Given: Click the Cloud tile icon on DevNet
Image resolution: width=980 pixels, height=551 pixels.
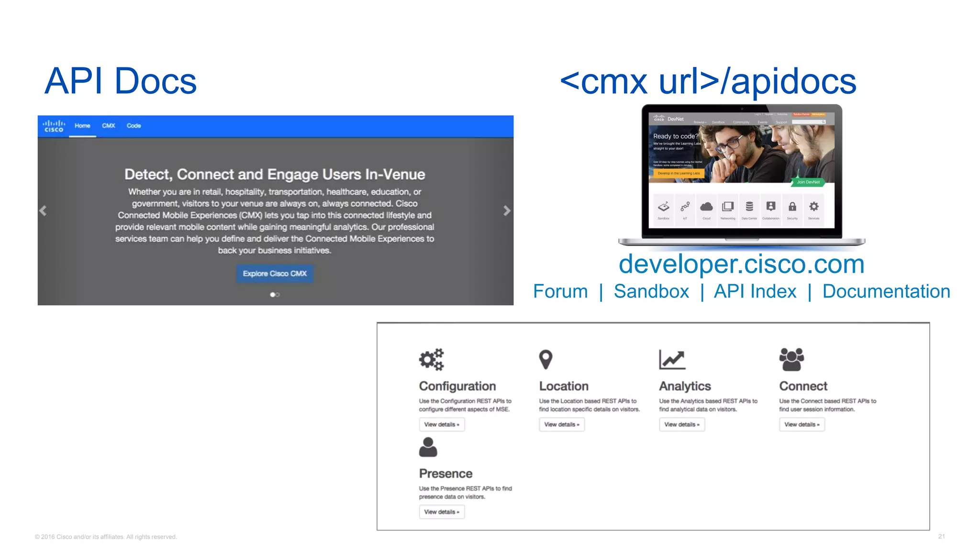Looking at the screenshot, I should (706, 208).
